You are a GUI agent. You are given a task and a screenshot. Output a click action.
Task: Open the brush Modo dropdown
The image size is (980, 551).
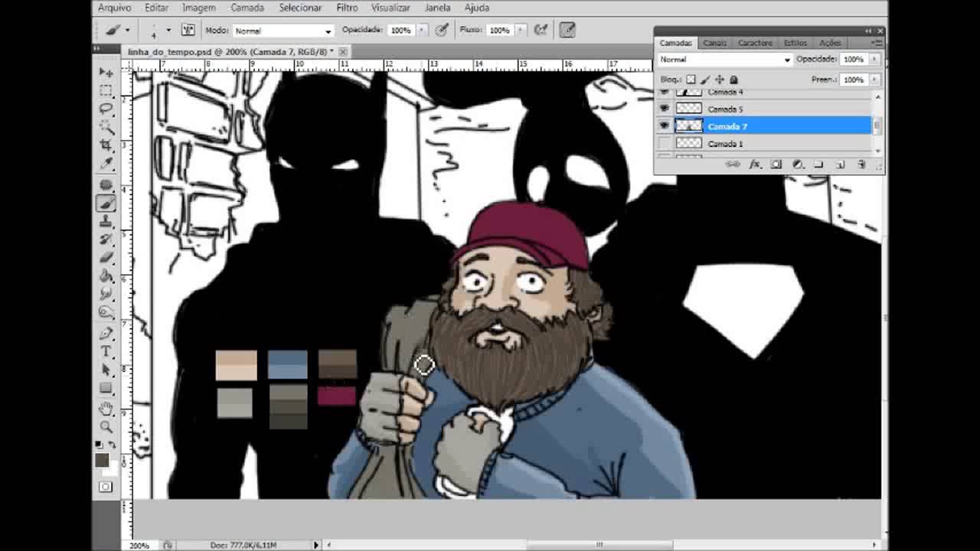click(x=283, y=31)
